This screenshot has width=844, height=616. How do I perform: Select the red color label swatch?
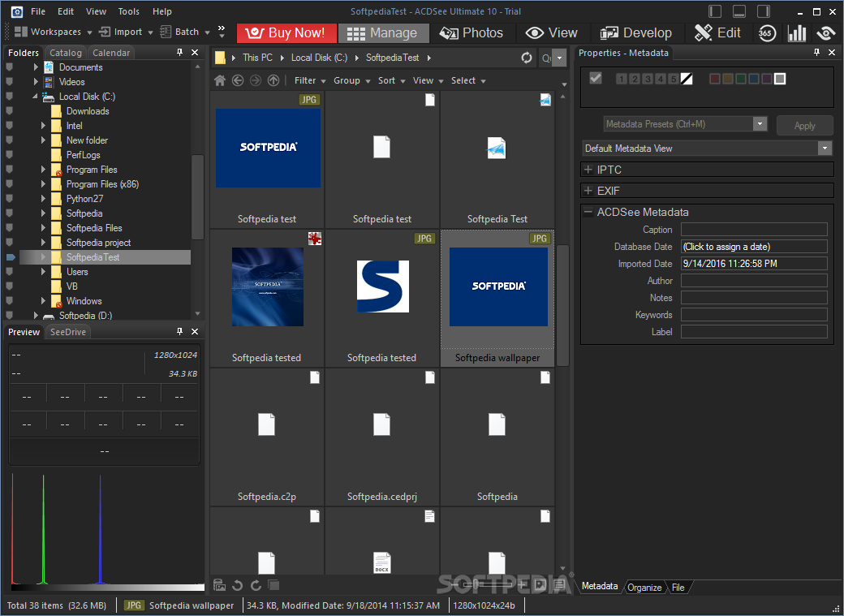pyautogui.click(x=715, y=80)
